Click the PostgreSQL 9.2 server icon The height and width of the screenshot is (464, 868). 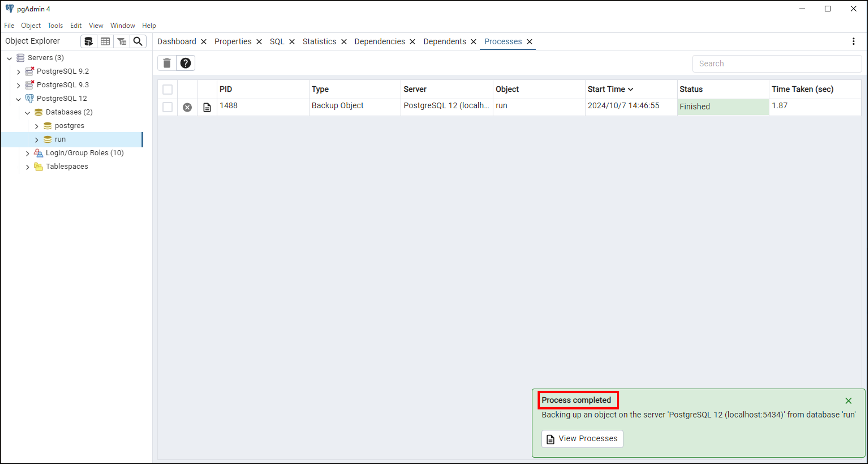pos(30,71)
